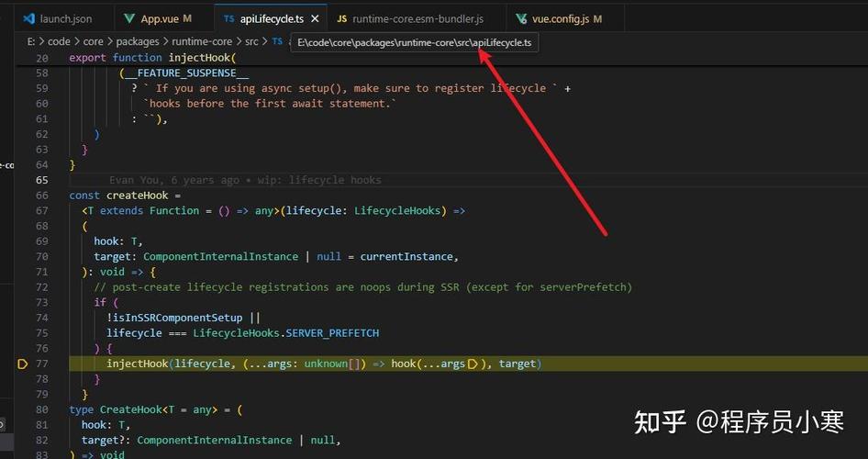This screenshot has width=868, height=459.
Task: Click 'SERVER_PREFETCH' on line 75
Action: click(x=333, y=333)
